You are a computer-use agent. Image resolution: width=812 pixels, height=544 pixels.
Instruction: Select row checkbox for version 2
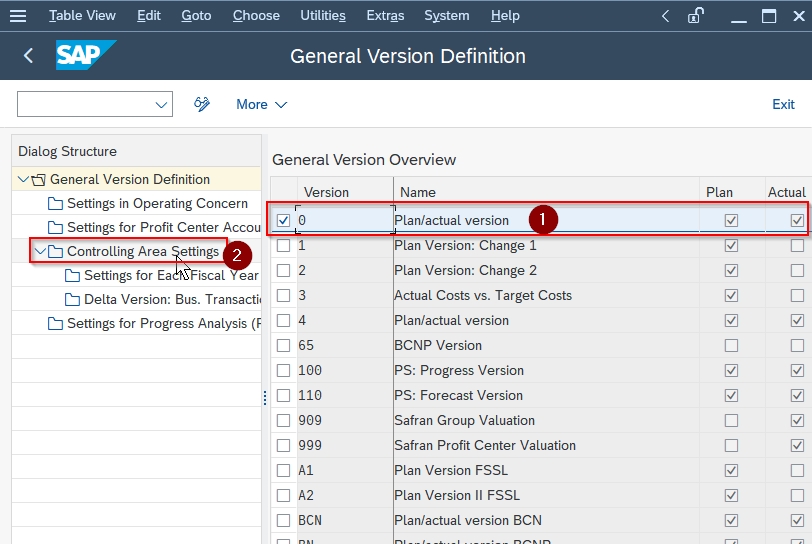[x=283, y=270]
